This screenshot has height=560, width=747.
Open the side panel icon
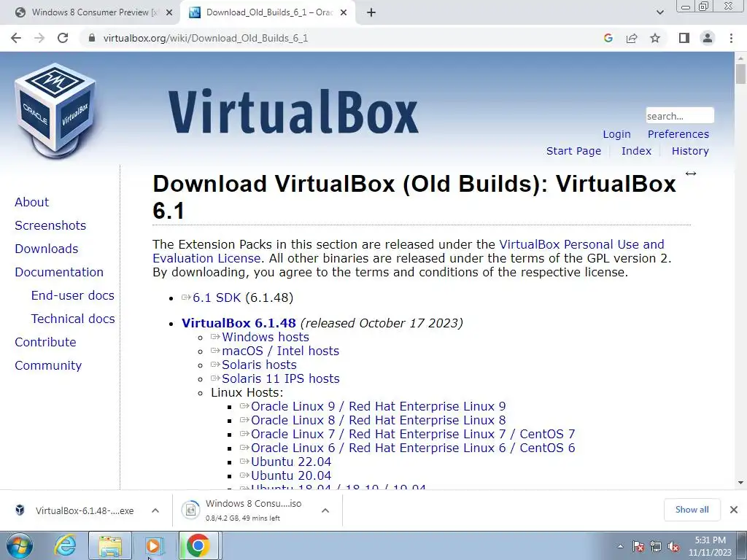tap(684, 38)
